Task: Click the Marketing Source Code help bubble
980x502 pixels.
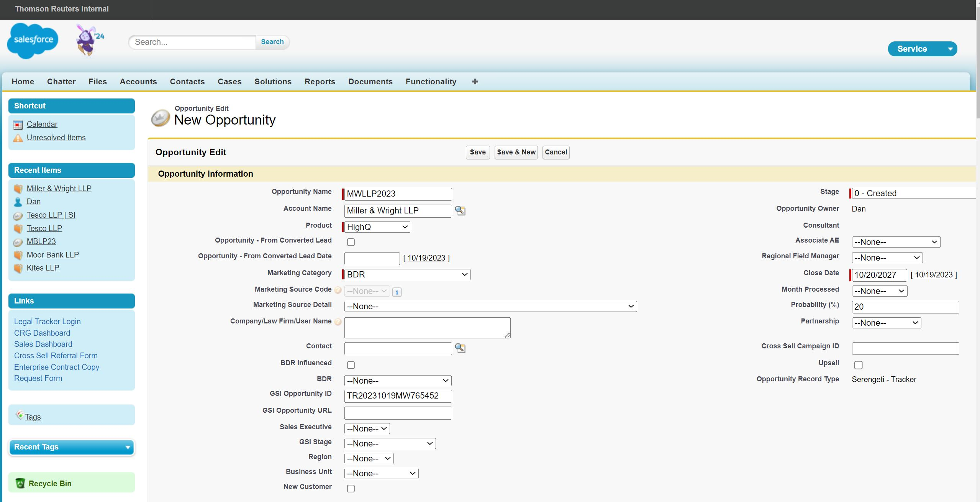Action: (338, 290)
